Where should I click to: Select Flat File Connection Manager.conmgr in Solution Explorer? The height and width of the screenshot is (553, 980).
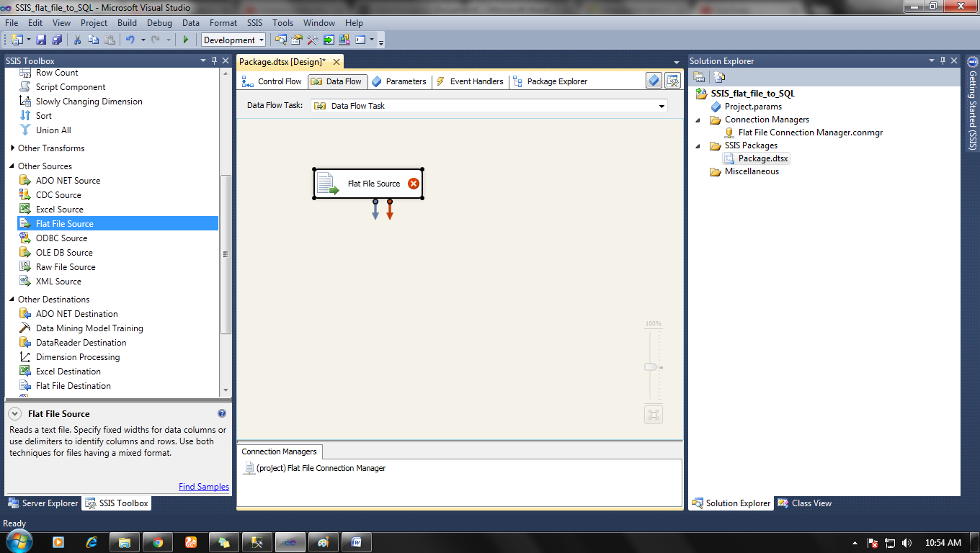pyautogui.click(x=803, y=132)
